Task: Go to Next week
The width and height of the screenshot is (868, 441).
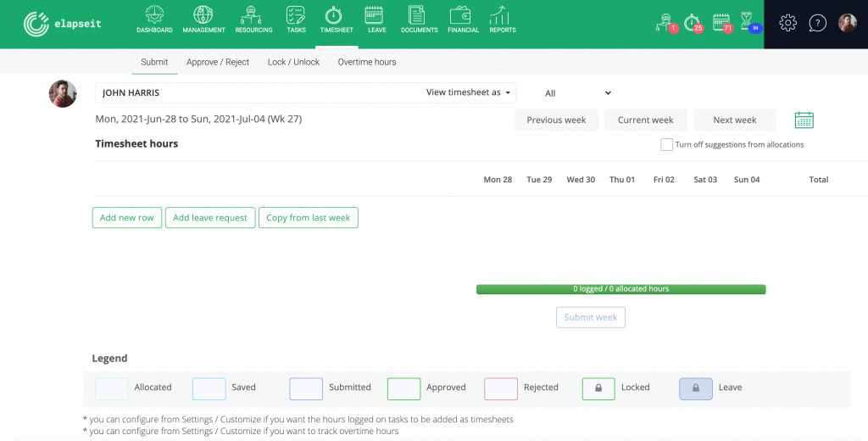Action: point(735,120)
